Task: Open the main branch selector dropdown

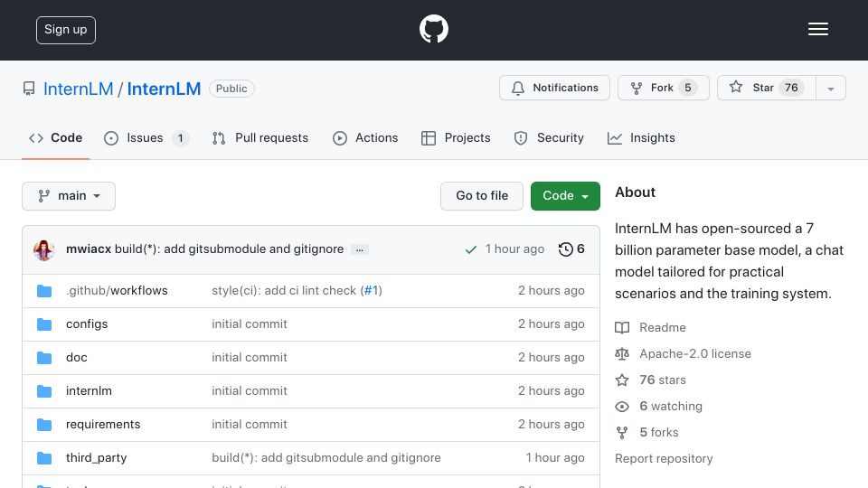Action: pyautogui.click(x=69, y=196)
